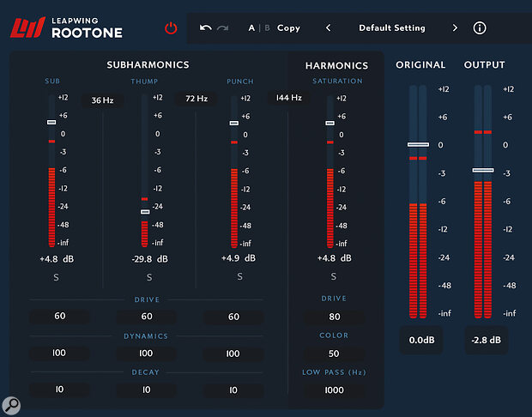Click the color value 50
Viewport: 532px width, 417px height.
[x=334, y=354]
